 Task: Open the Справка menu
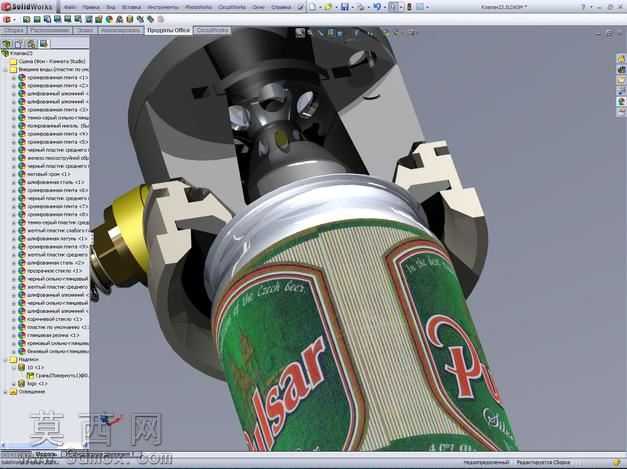click(281, 7)
